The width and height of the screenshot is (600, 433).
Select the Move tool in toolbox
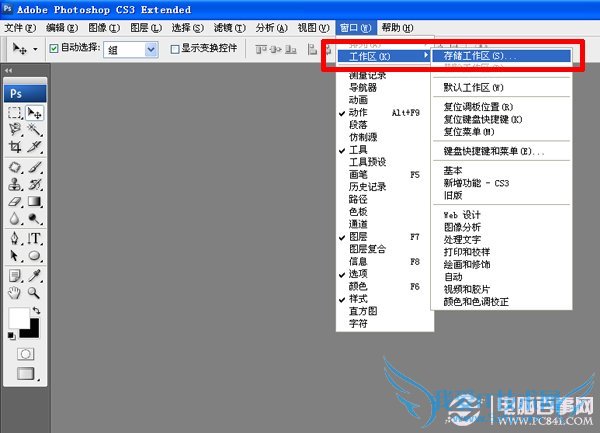coord(35,113)
